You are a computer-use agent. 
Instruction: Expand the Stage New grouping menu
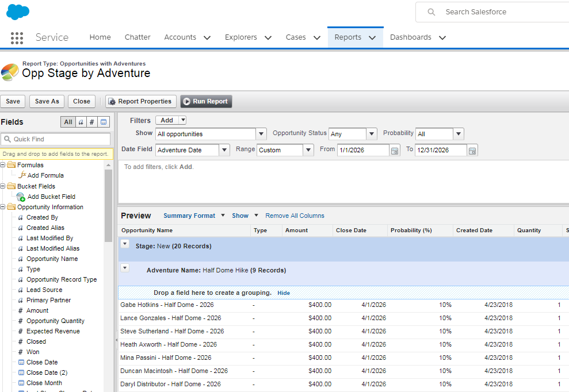pos(124,244)
